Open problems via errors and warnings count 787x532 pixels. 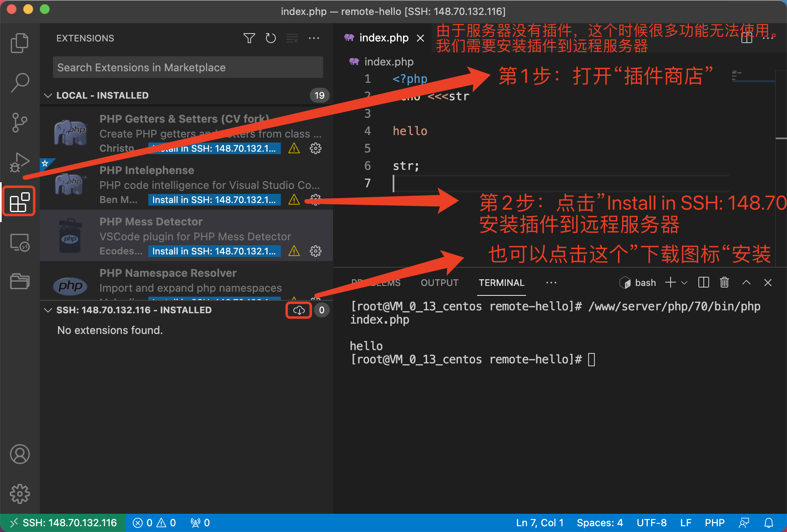pyautogui.click(x=154, y=523)
